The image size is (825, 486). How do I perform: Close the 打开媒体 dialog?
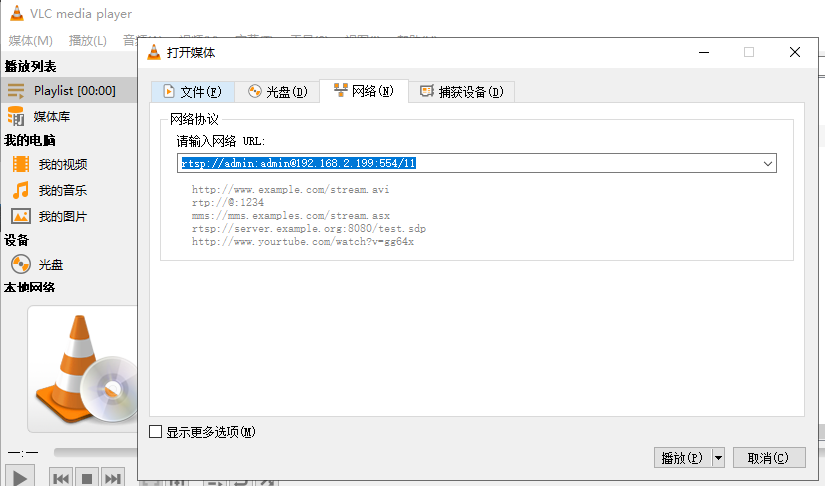point(794,52)
